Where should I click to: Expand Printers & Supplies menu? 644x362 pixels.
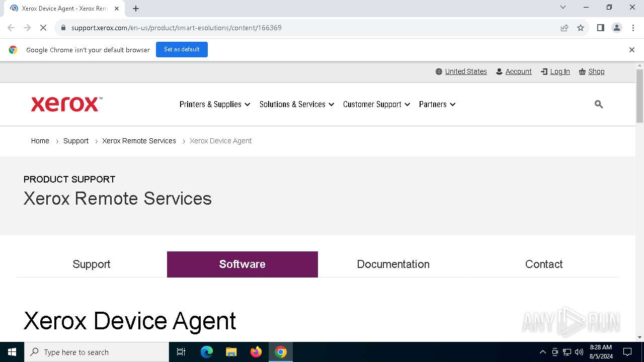[x=215, y=104]
